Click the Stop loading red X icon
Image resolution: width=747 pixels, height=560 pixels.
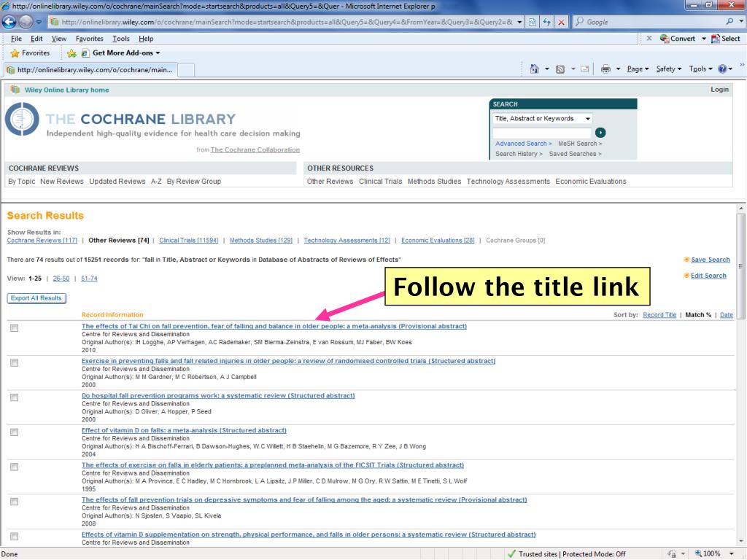tap(562, 22)
